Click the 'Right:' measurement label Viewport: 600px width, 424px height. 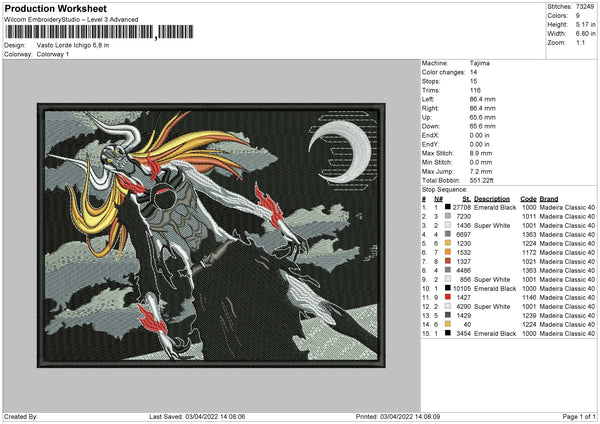(430, 108)
